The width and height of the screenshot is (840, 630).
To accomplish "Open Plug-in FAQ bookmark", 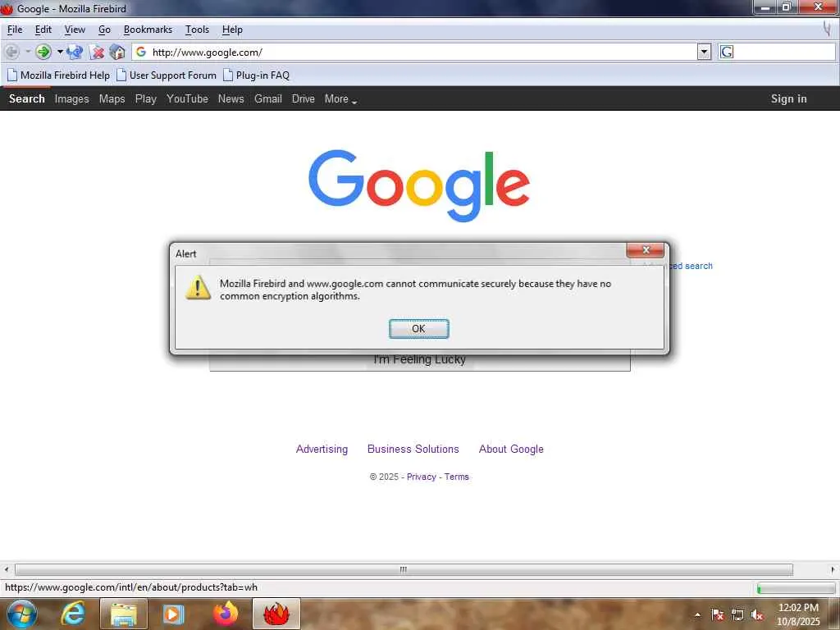I will coord(257,75).
